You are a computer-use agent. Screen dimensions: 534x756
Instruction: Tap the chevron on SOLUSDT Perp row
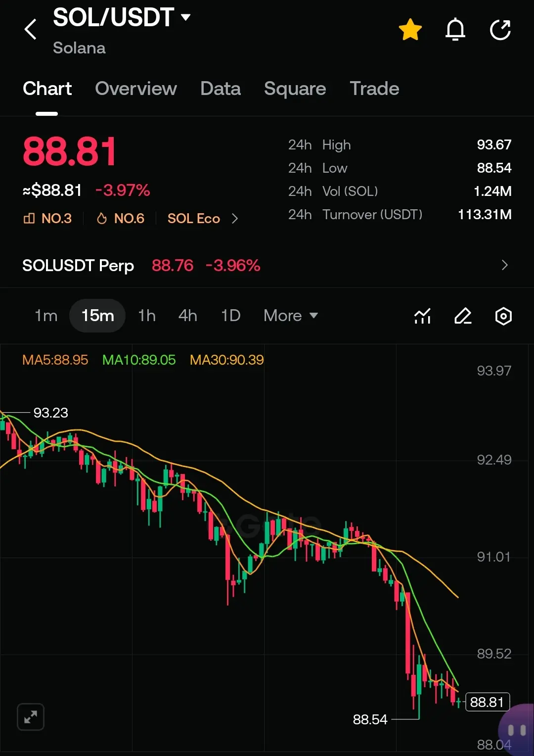[x=505, y=265]
